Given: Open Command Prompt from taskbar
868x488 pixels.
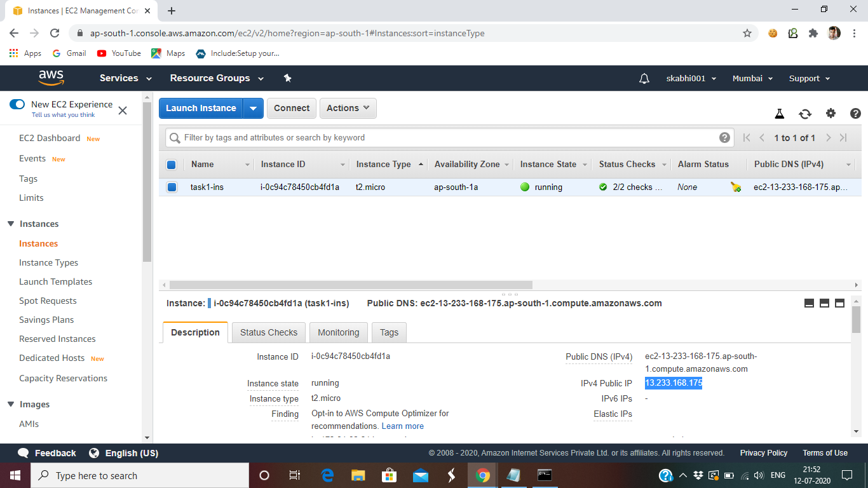Looking at the screenshot, I should pyautogui.click(x=545, y=475).
